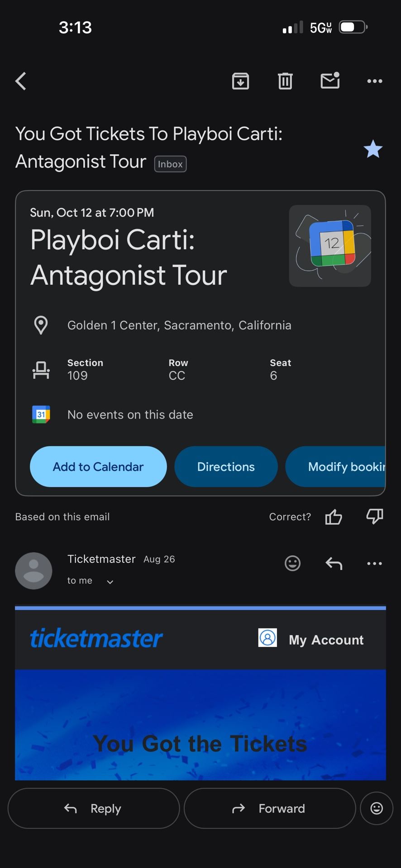Tap the reply arrow next to Ticketmaster
Screen dimensions: 401x868
(x=334, y=563)
